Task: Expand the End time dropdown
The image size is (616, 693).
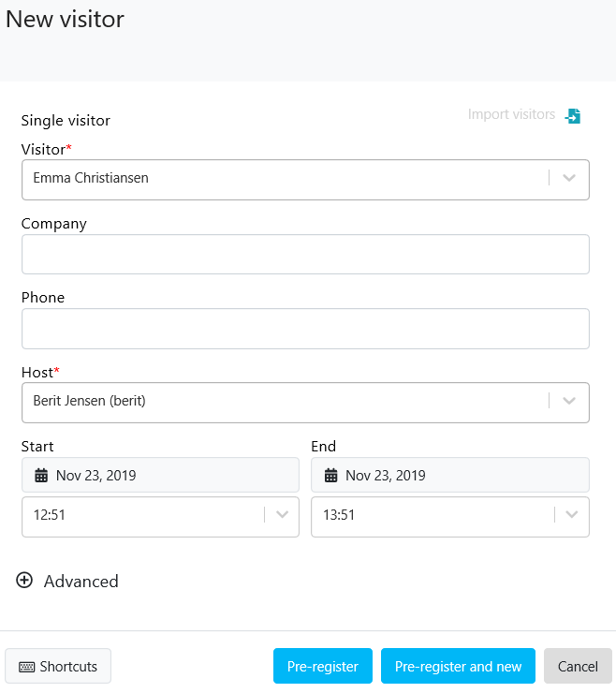Action: pos(571,515)
